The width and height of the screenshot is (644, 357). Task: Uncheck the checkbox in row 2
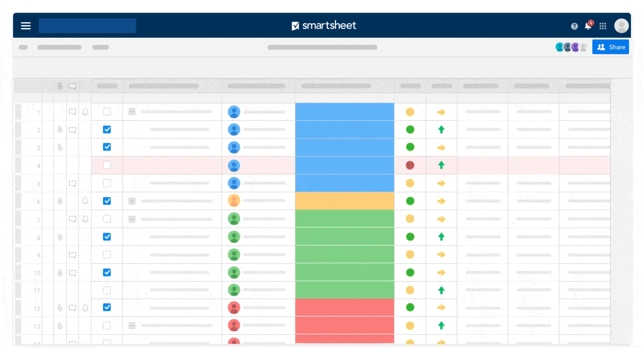(107, 130)
